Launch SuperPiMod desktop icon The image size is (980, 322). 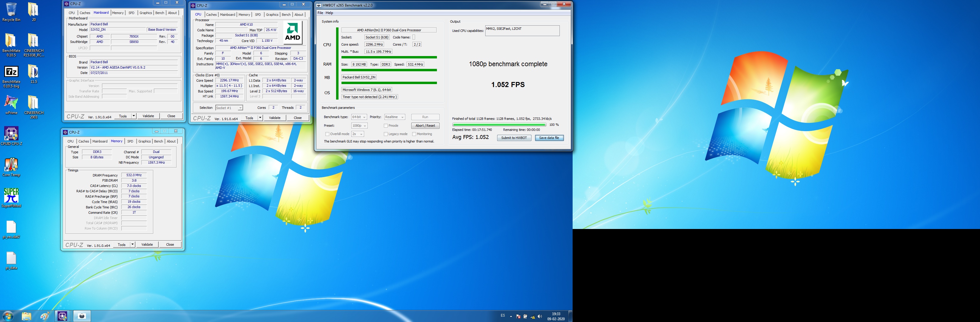point(11,198)
